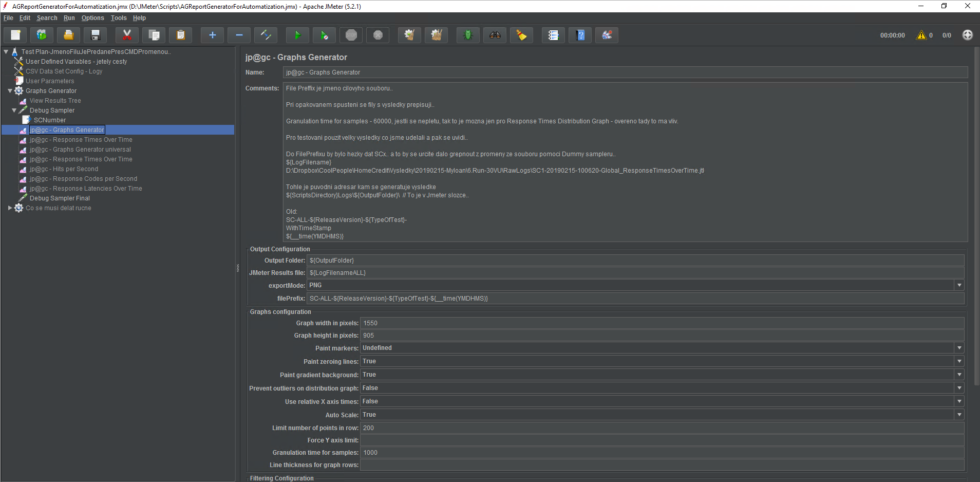Click the Cut scissors icon

127,35
